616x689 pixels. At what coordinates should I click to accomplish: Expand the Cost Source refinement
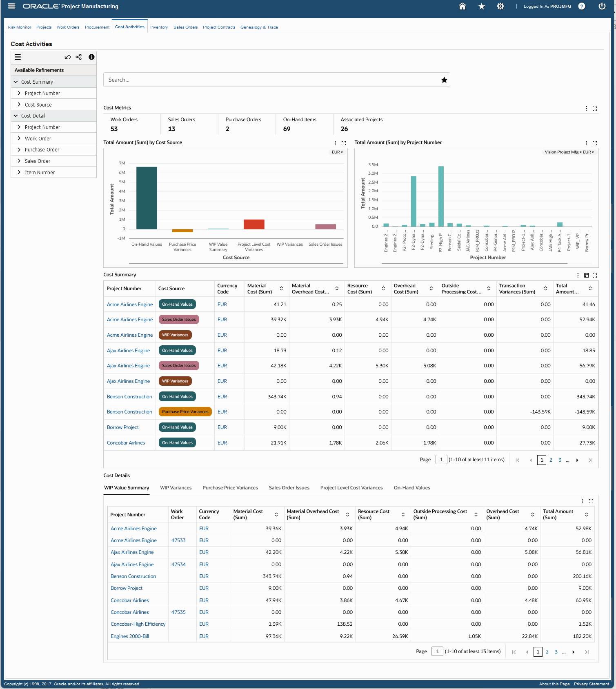(x=19, y=104)
